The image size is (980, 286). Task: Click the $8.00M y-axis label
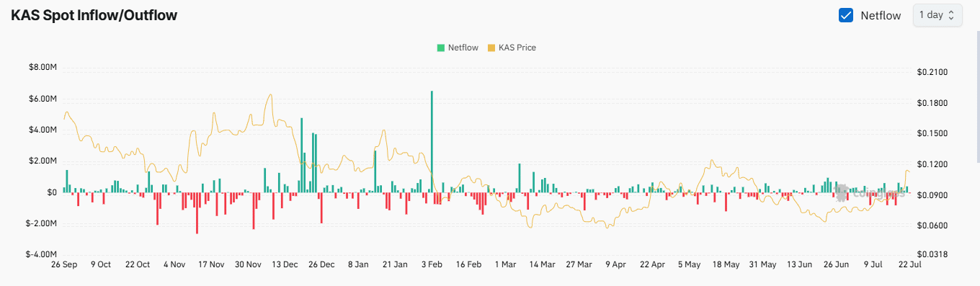click(43, 68)
